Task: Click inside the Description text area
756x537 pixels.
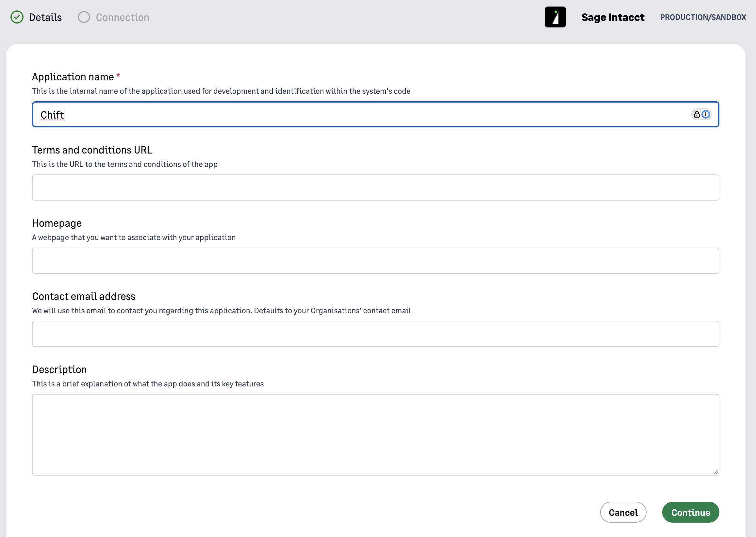Action: point(375,434)
